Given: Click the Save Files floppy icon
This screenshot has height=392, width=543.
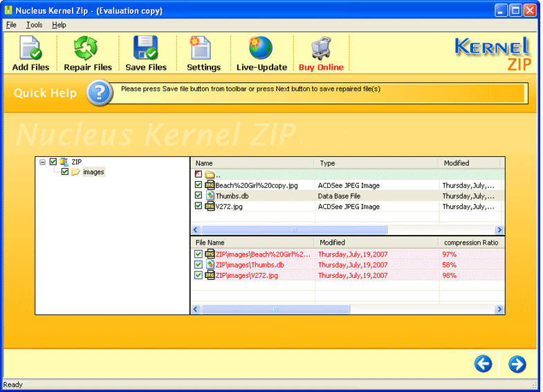Looking at the screenshot, I should [x=146, y=48].
